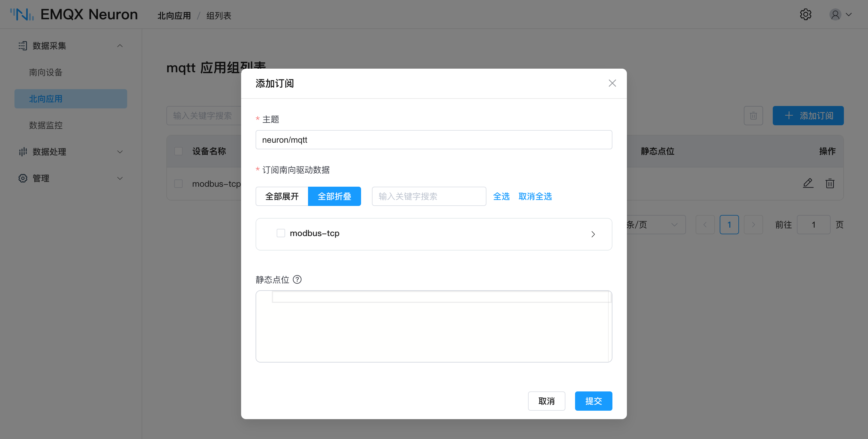868x439 pixels.
Task: Select 北向应用 in the sidebar
Action: pyautogui.click(x=71, y=99)
